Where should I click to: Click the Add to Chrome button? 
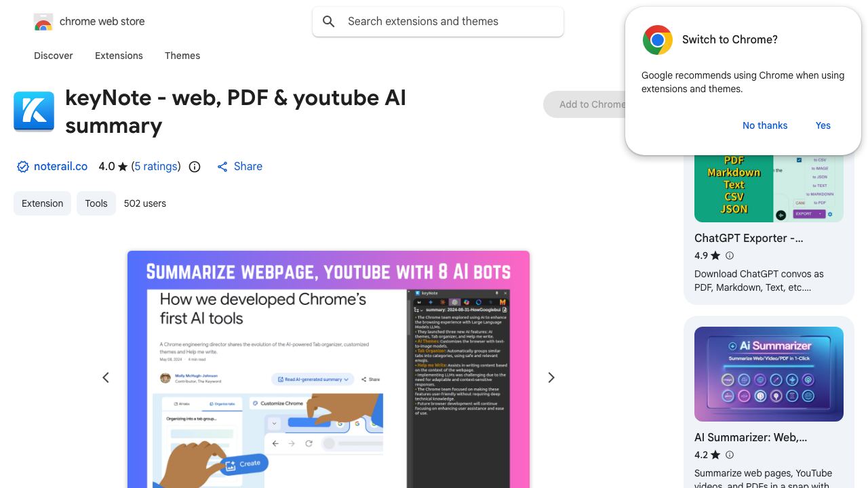[x=584, y=104]
